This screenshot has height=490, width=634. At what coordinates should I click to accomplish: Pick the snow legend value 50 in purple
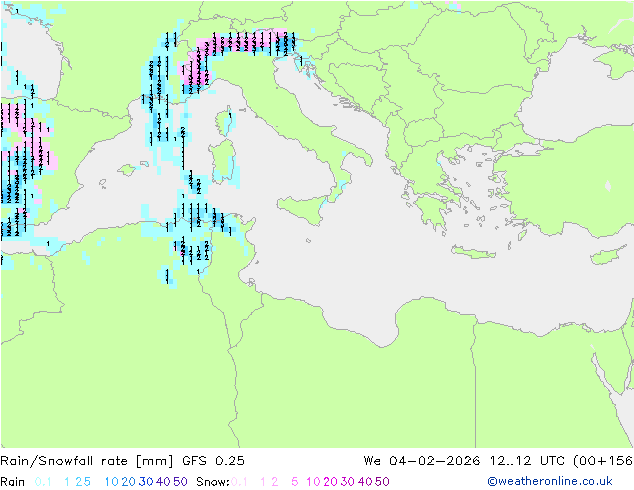pos(382,482)
